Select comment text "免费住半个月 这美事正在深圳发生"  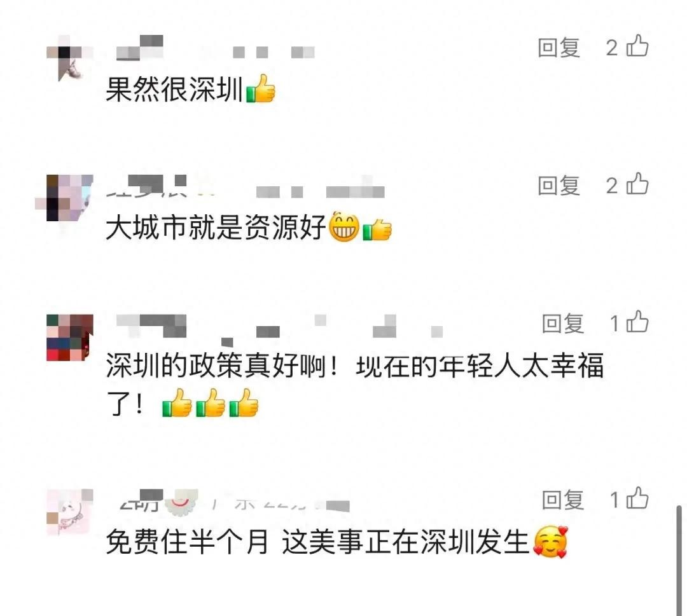[x=318, y=542]
